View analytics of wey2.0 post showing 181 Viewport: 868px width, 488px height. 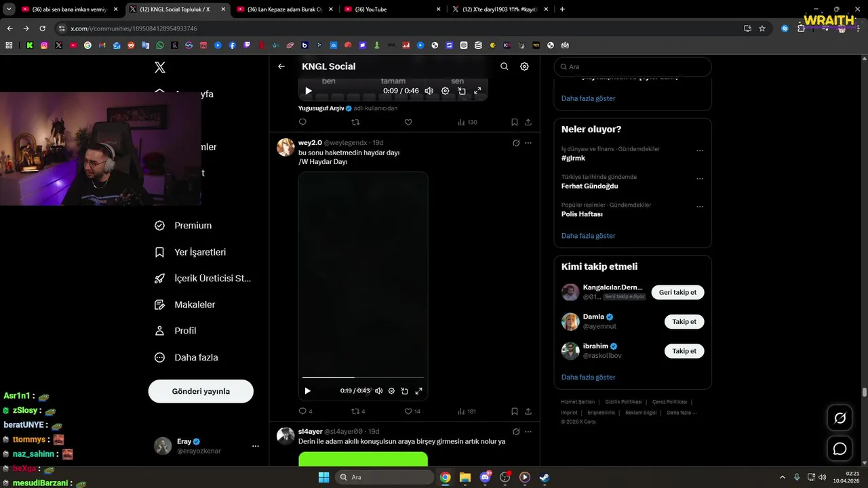click(467, 411)
